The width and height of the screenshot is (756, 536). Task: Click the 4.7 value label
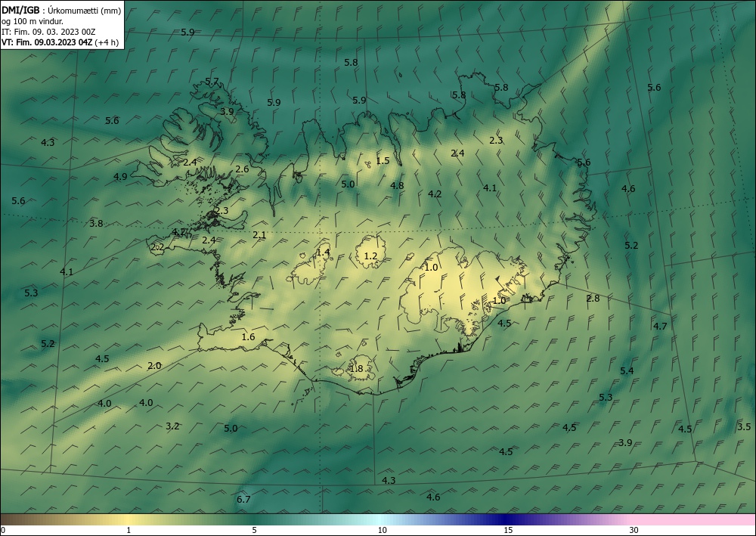(x=660, y=327)
